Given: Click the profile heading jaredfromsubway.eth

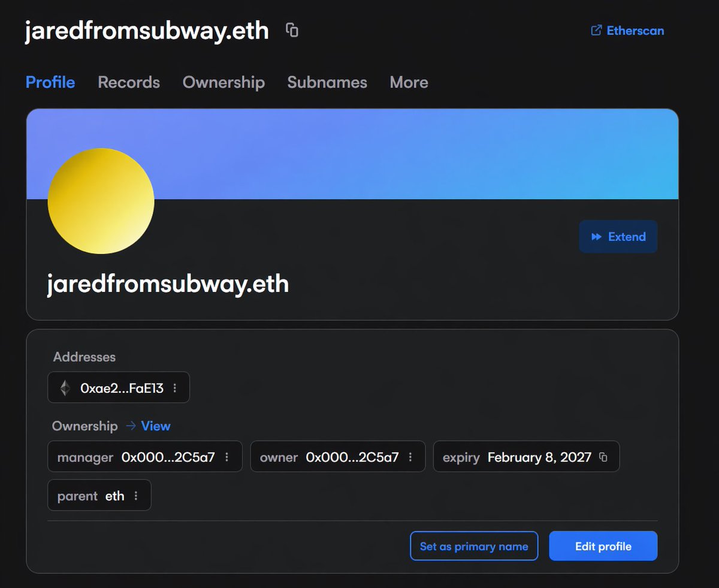Looking at the screenshot, I should (x=168, y=284).
